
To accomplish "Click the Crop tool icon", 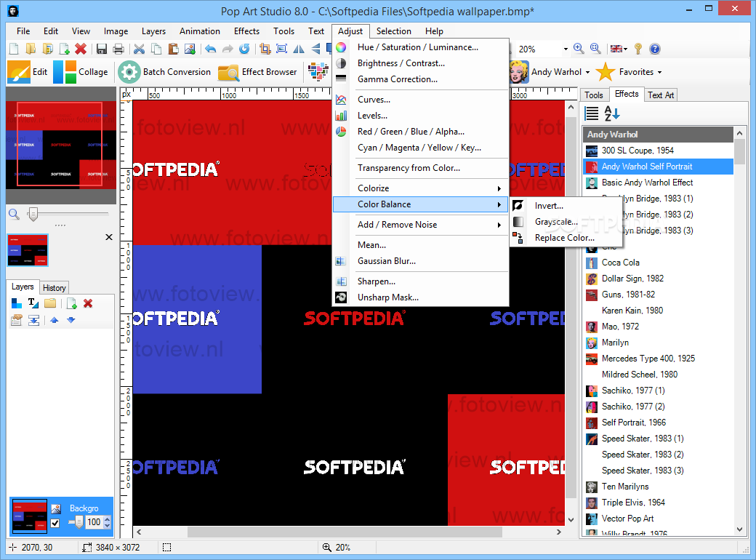I will point(265,49).
